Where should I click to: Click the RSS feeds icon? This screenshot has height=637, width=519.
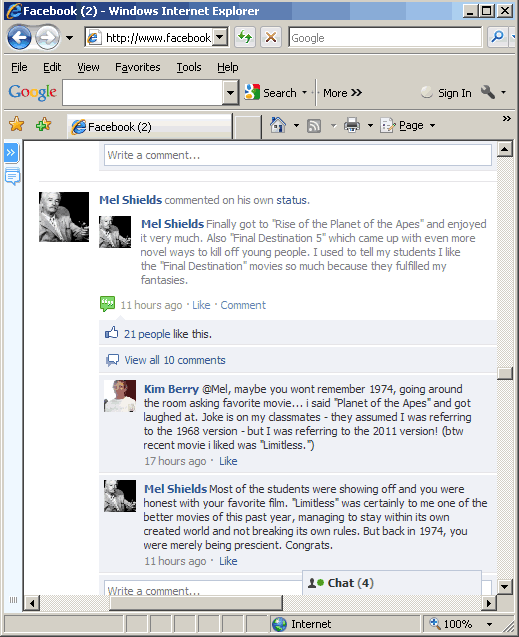[x=314, y=126]
